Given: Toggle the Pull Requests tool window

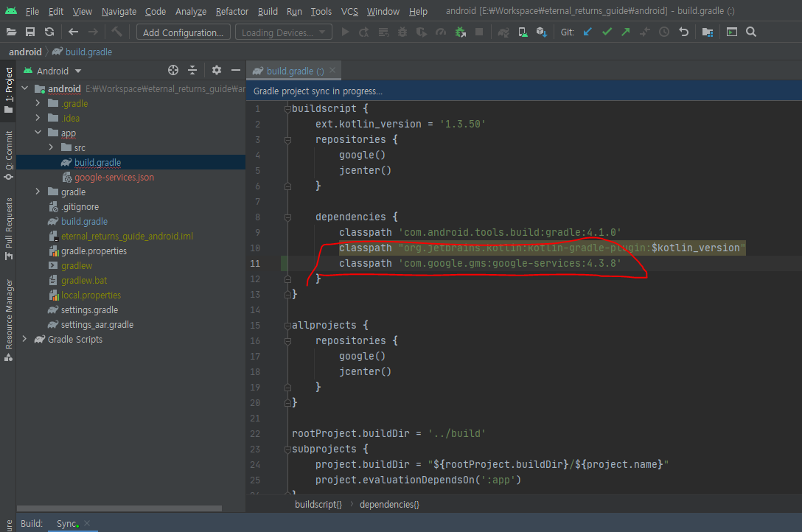Looking at the screenshot, I should pos(8,228).
